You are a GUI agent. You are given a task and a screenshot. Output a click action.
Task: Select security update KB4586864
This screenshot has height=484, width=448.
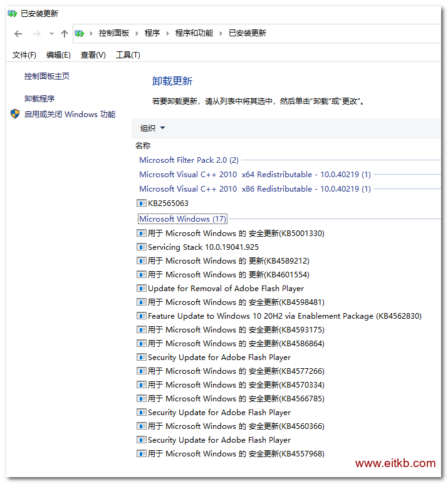(236, 343)
